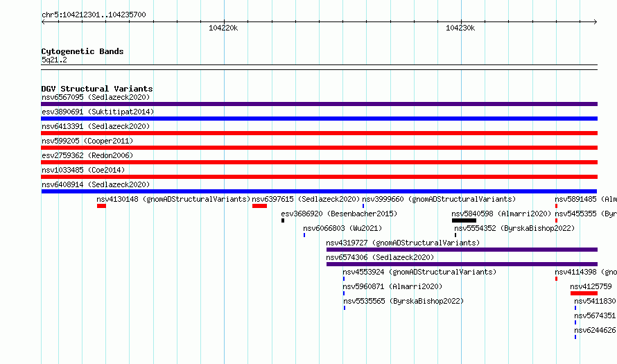Click the right arrowhead of the ruler
The image size is (617, 364).
tap(596, 22)
